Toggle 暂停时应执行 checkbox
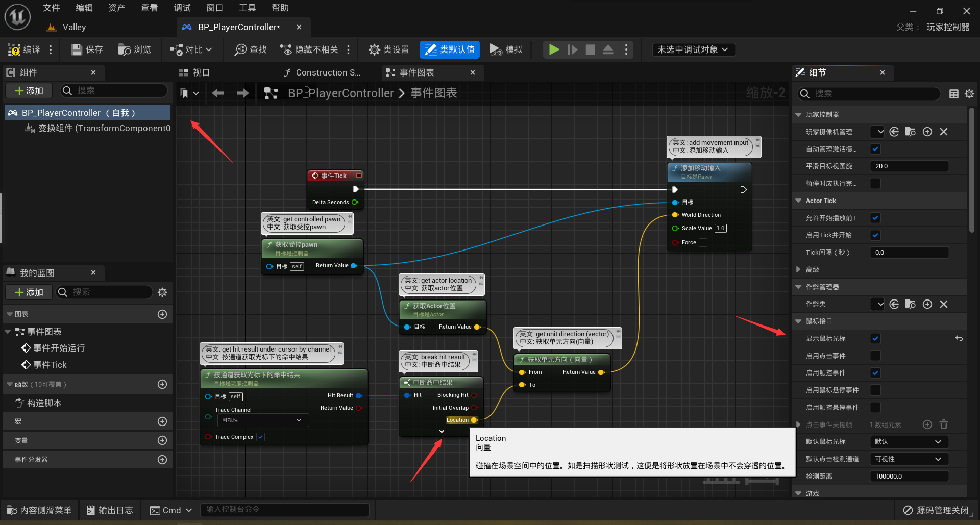 tap(875, 183)
